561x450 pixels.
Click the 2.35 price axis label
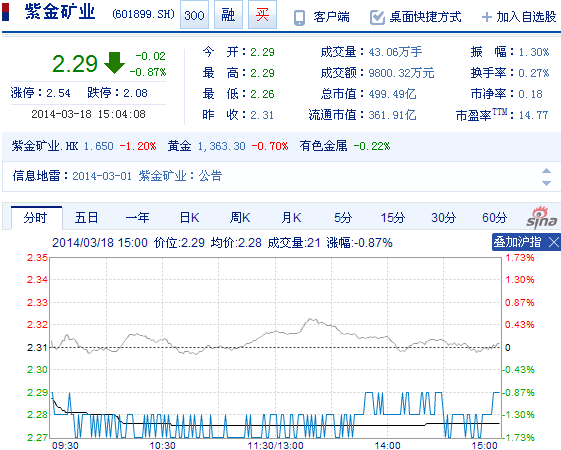(37, 258)
